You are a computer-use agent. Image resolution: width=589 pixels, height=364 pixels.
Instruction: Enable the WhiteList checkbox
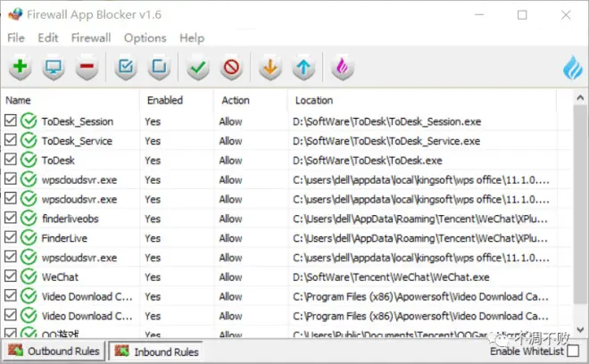(x=573, y=351)
